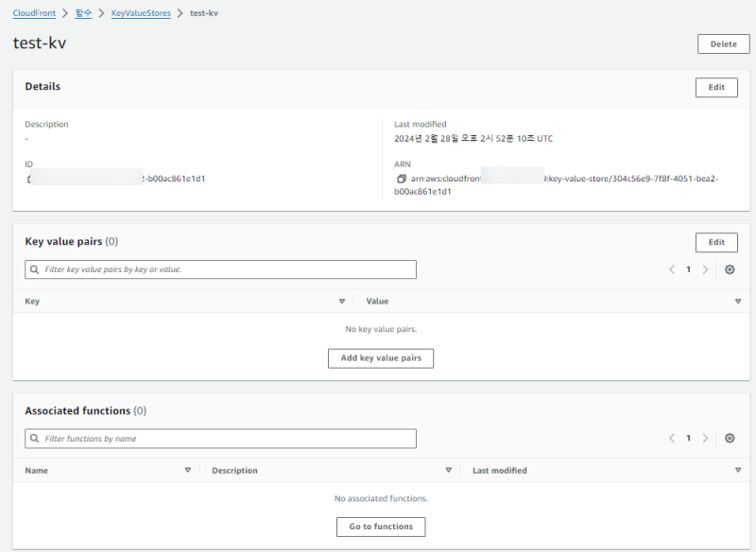The image size is (756, 552).
Task: Open Key value pairs table settings gear
Action: tap(730, 269)
